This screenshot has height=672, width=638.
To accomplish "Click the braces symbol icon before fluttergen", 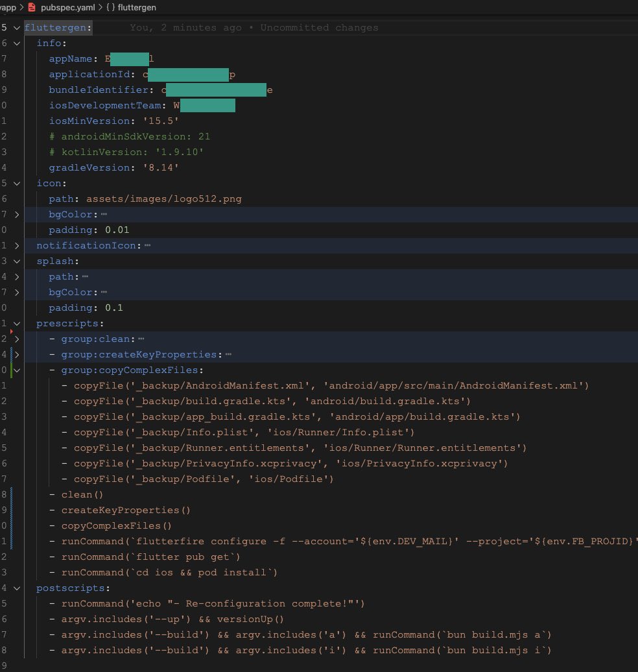I will 110,7.
